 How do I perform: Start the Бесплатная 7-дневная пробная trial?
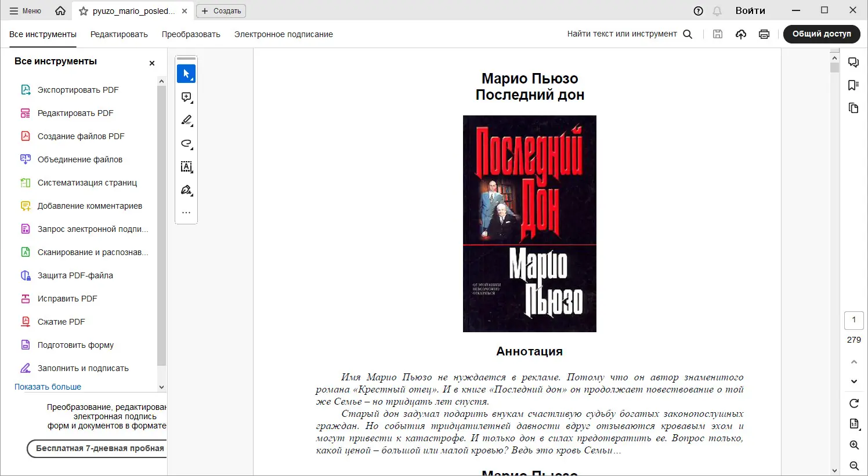coord(97,448)
